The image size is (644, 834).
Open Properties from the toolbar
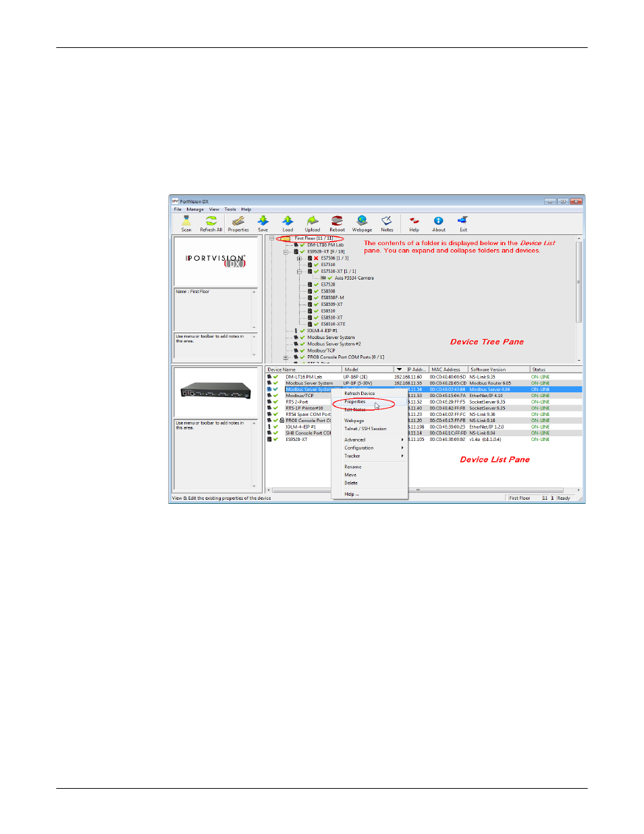[238, 224]
